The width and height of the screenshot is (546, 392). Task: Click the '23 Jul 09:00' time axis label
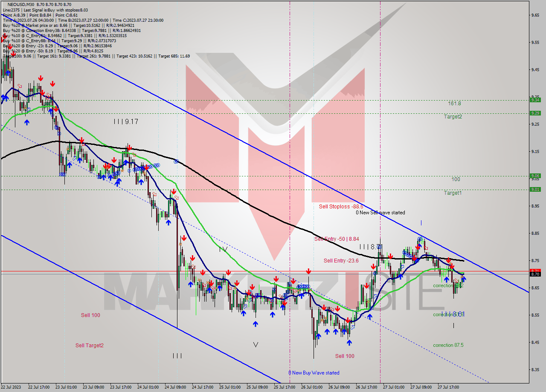(93, 387)
